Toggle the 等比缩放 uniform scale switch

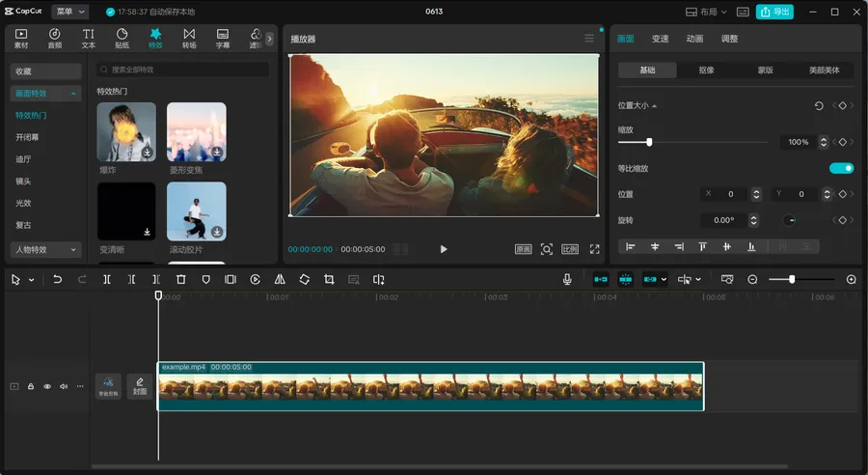pos(841,168)
